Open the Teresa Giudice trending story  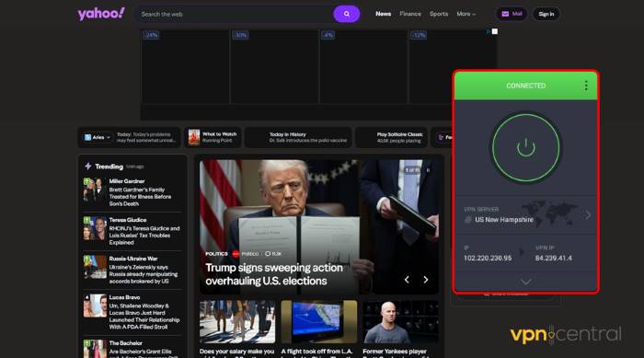[132, 231]
